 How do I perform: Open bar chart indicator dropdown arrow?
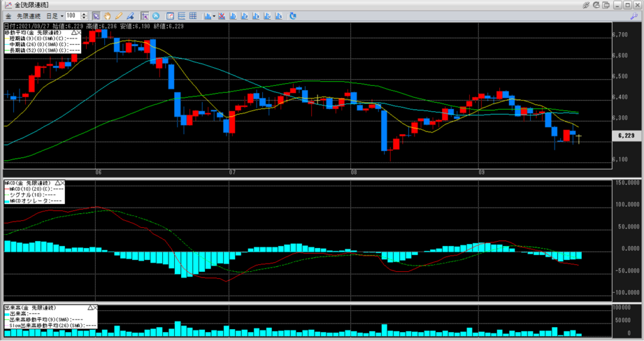pyautogui.click(x=214, y=16)
